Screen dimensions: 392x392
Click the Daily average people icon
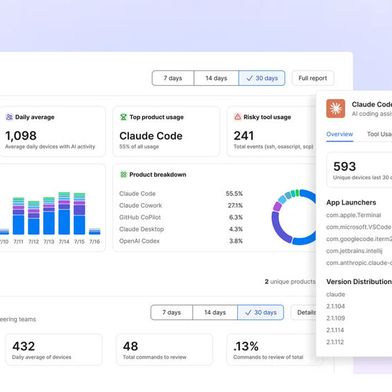(x=9, y=117)
